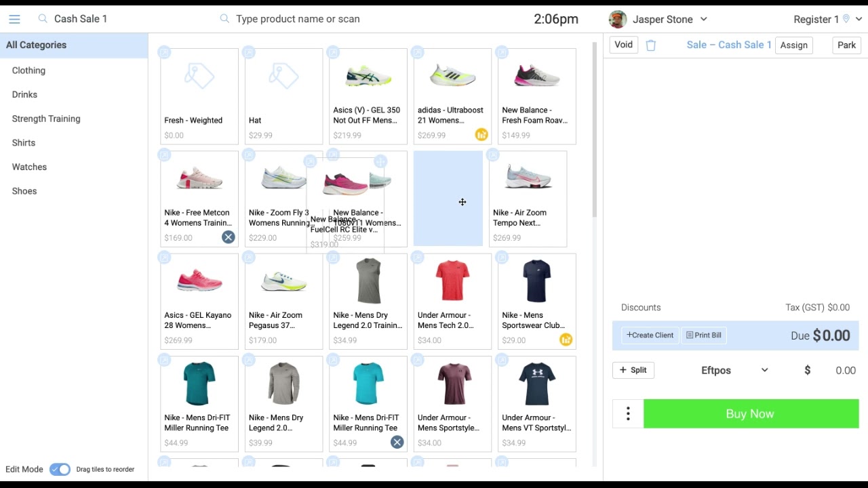The height and width of the screenshot is (488, 868).
Task: Click the Park button
Action: click(846, 45)
